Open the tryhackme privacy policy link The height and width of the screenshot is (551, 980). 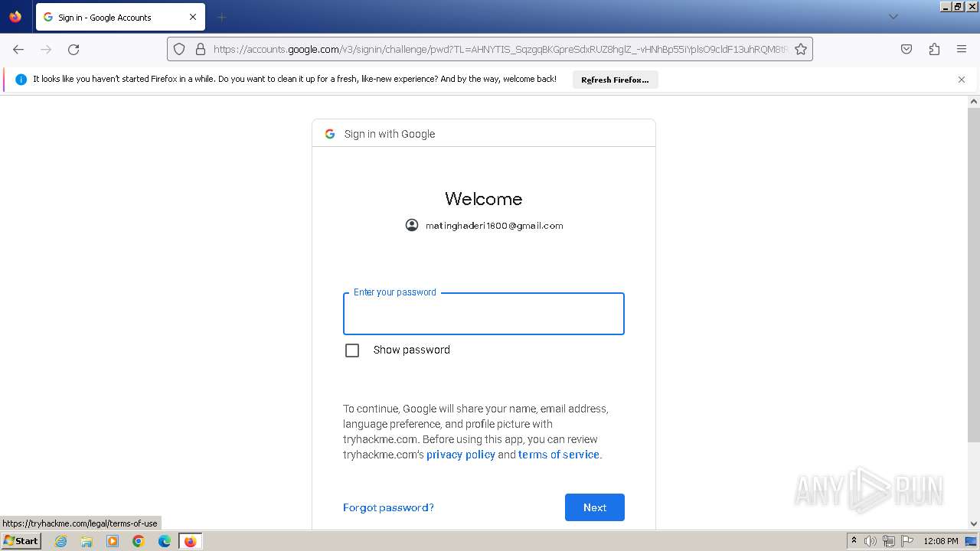[461, 455]
